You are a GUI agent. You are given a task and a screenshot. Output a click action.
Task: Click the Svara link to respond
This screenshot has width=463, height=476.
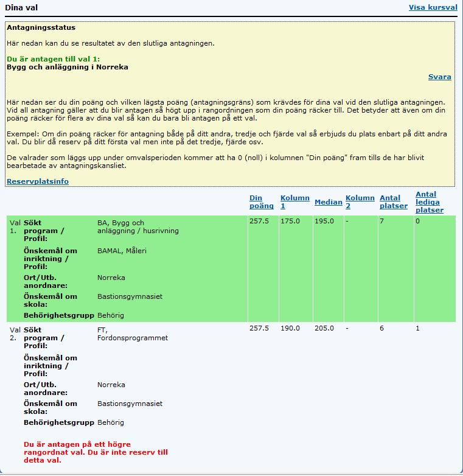coord(440,77)
